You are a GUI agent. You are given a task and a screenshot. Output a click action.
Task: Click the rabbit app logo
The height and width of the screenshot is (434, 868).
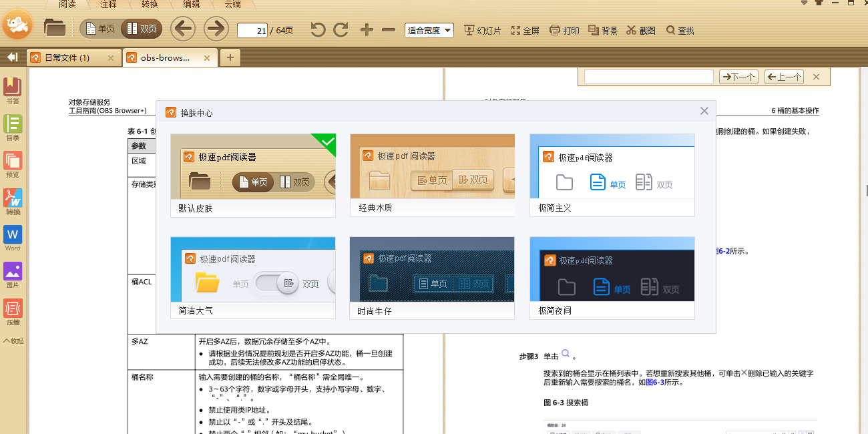(x=17, y=25)
